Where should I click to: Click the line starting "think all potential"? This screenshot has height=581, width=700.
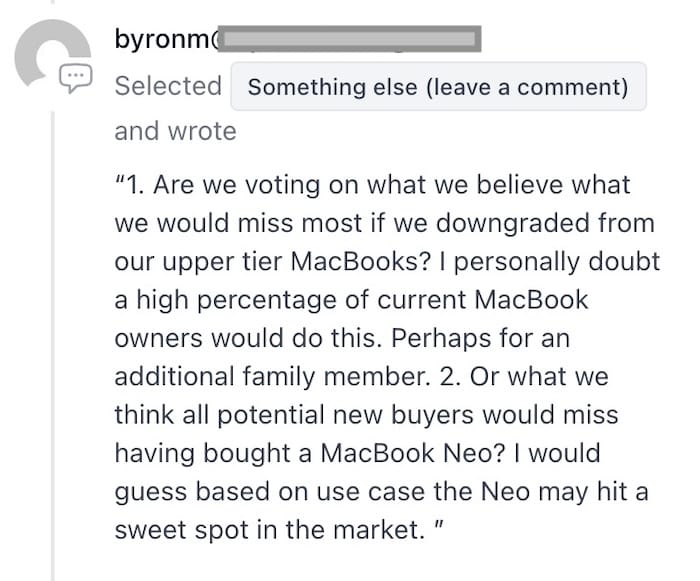366,414
